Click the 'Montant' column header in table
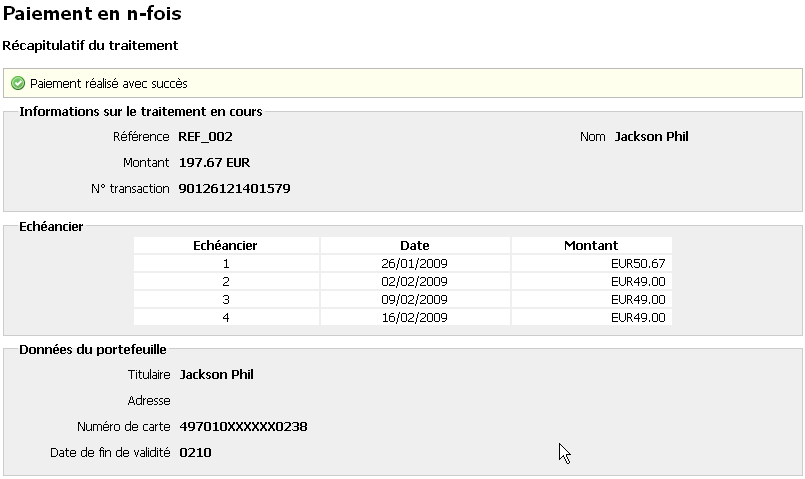This screenshot has height=479, width=805. point(590,245)
